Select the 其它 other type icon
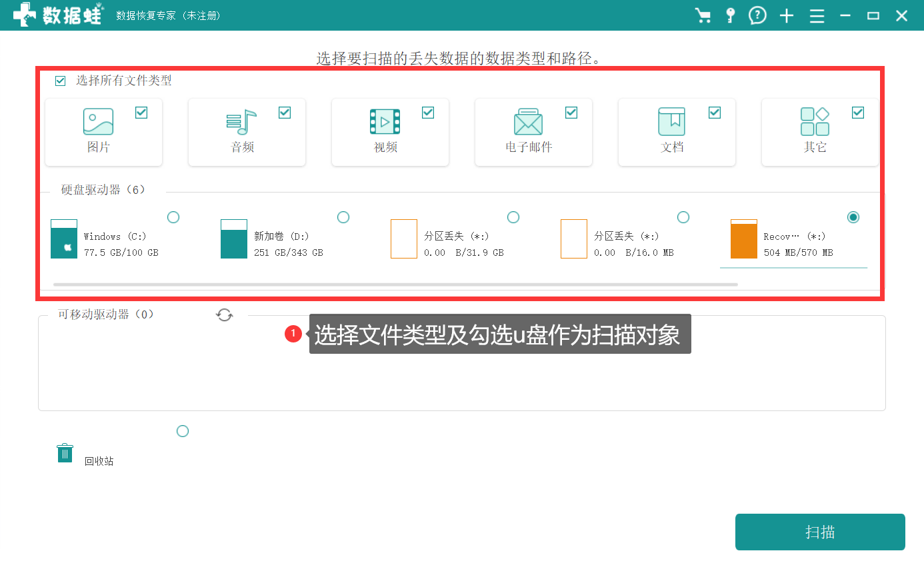Viewport: 924px width, 567px height. pos(815,121)
